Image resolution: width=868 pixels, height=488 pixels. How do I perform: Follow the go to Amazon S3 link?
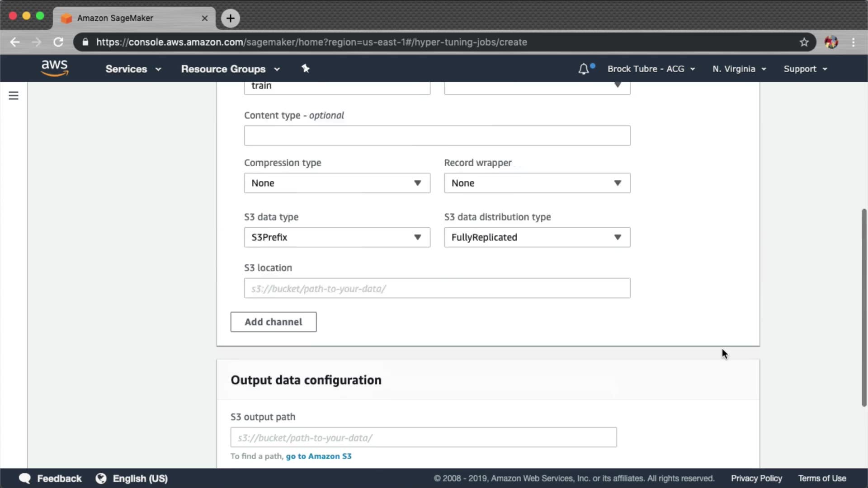click(318, 456)
